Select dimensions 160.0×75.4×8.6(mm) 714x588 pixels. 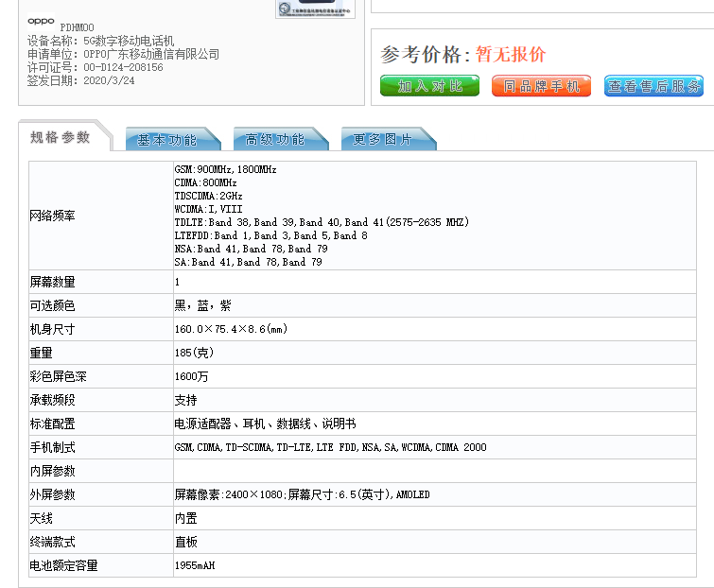coord(231,329)
